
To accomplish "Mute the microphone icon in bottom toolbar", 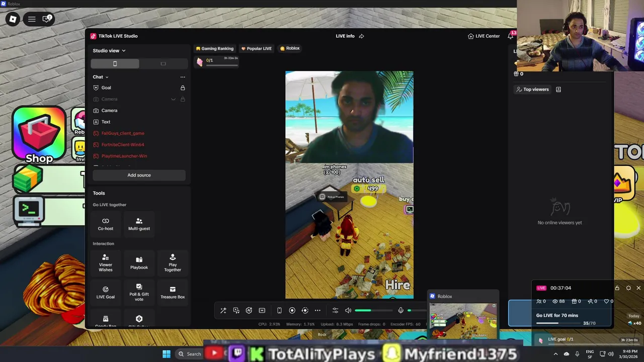I will click(x=400, y=311).
